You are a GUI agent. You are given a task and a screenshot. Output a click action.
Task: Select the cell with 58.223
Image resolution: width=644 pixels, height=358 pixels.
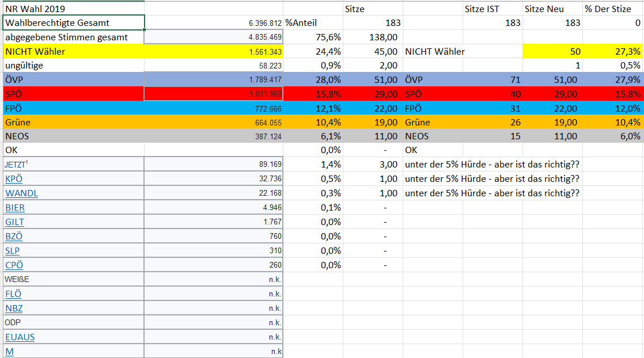click(x=214, y=65)
